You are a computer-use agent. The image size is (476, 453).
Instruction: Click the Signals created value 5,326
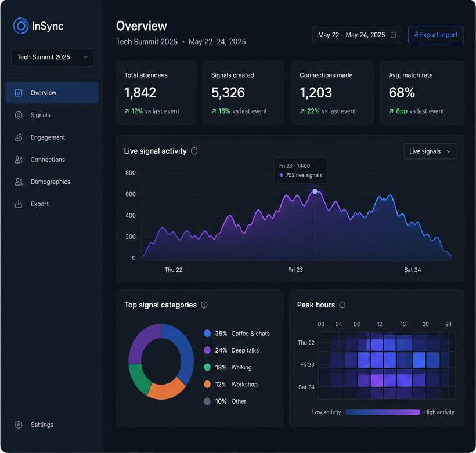pyautogui.click(x=228, y=93)
